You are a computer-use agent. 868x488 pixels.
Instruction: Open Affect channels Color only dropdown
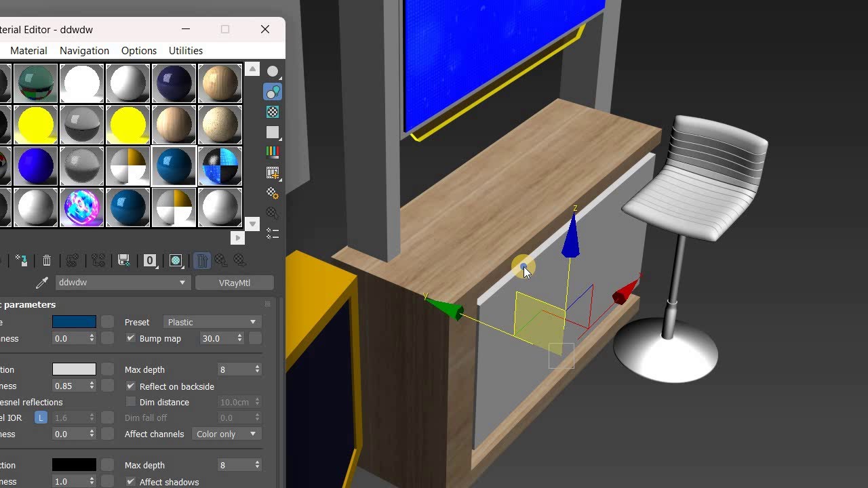(x=226, y=434)
